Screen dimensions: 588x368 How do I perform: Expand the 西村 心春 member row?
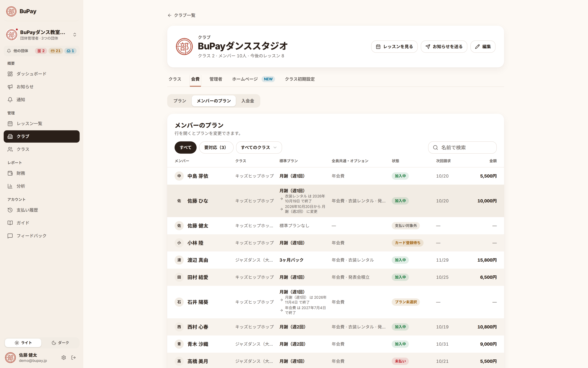coord(335,327)
